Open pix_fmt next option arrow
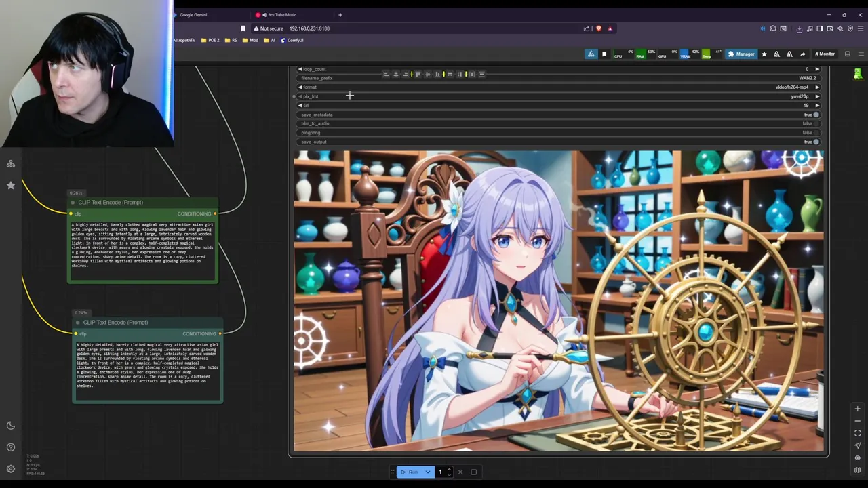Image resolution: width=868 pixels, height=488 pixels. [816, 96]
